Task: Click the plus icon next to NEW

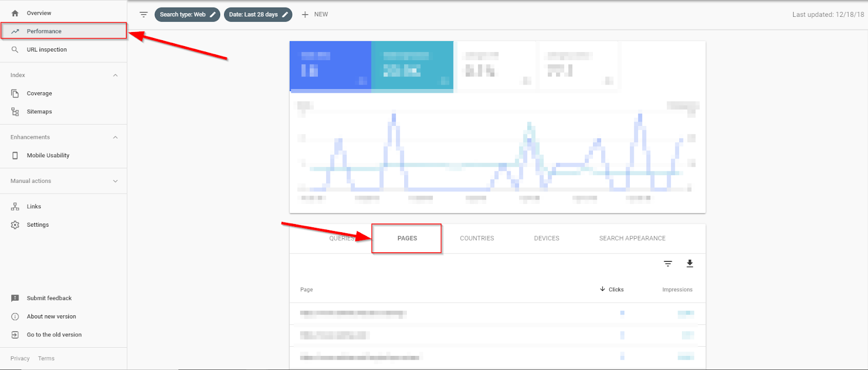Action: [x=305, y=15]
